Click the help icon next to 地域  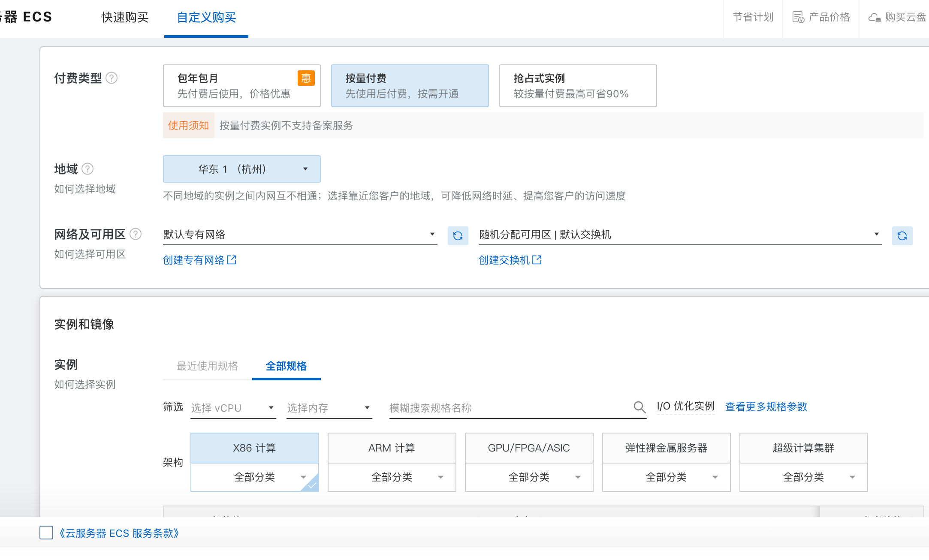pyautogui.click(x=87, y=169)
